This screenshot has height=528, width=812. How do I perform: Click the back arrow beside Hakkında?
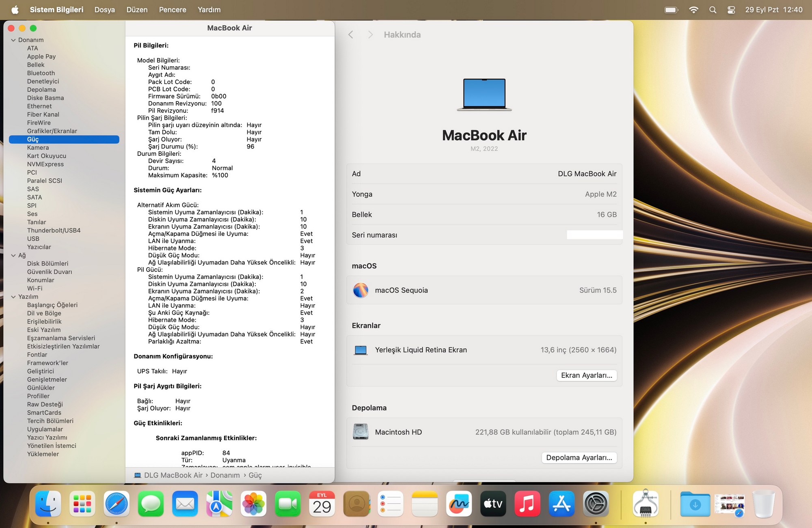click(351, 35)
